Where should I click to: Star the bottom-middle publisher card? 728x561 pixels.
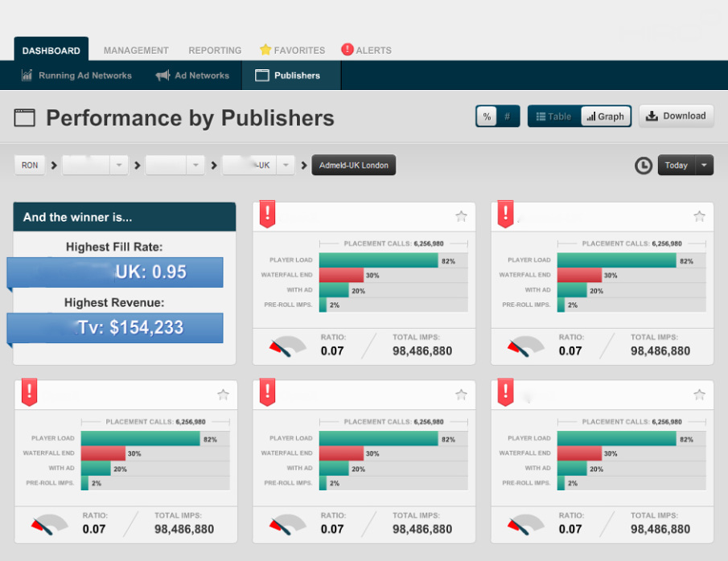pyautogui.click(x=461, y=395)
